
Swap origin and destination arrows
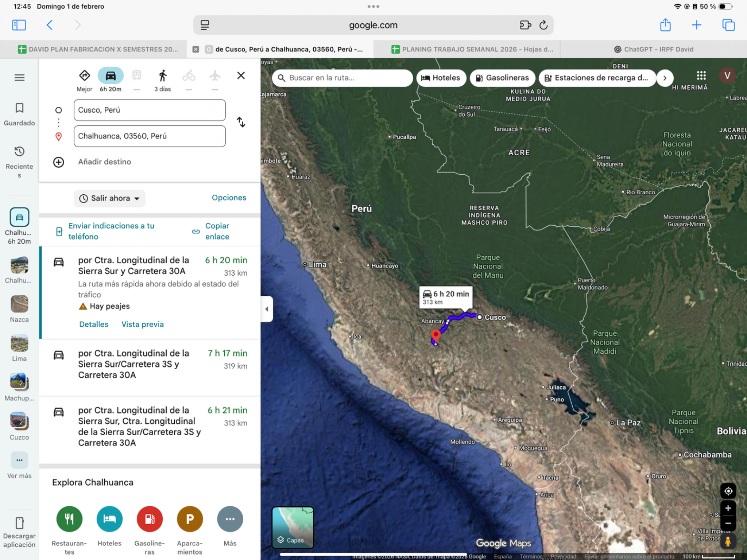pyautogui.click(x=241, y=122)
